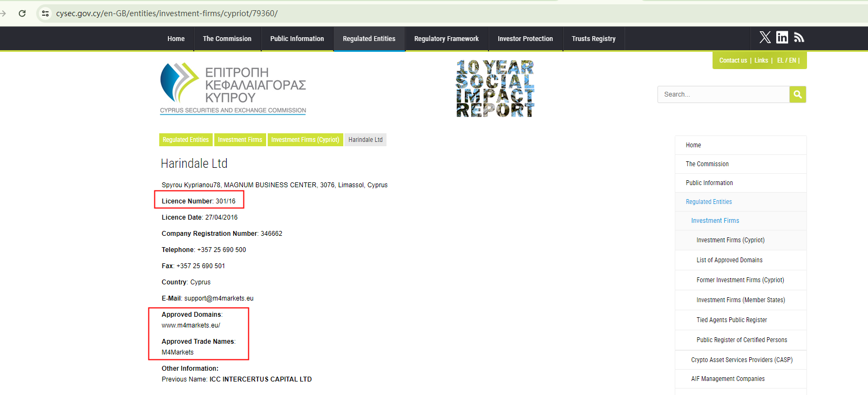
Task: Click the Spyrou Kyprianou address line
Action: click(x=275, y=185)
